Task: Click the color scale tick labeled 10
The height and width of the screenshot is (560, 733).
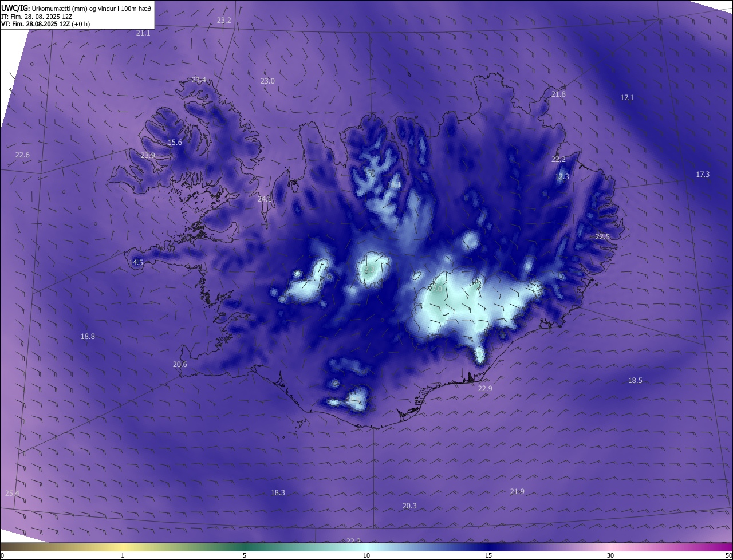Action: (x=366, y=556)
